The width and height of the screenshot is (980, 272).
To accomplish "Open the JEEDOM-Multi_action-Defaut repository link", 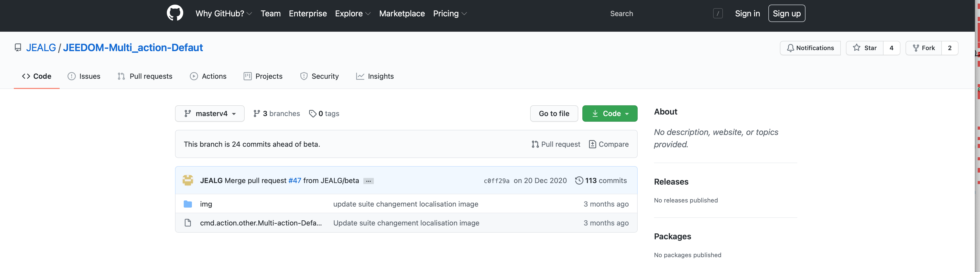I will tap(133, 48).
